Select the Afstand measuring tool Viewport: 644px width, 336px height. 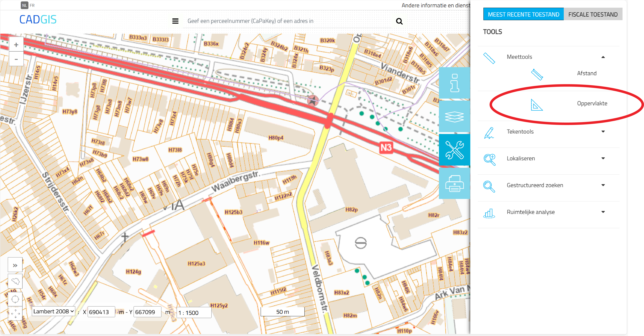(587, 73)
